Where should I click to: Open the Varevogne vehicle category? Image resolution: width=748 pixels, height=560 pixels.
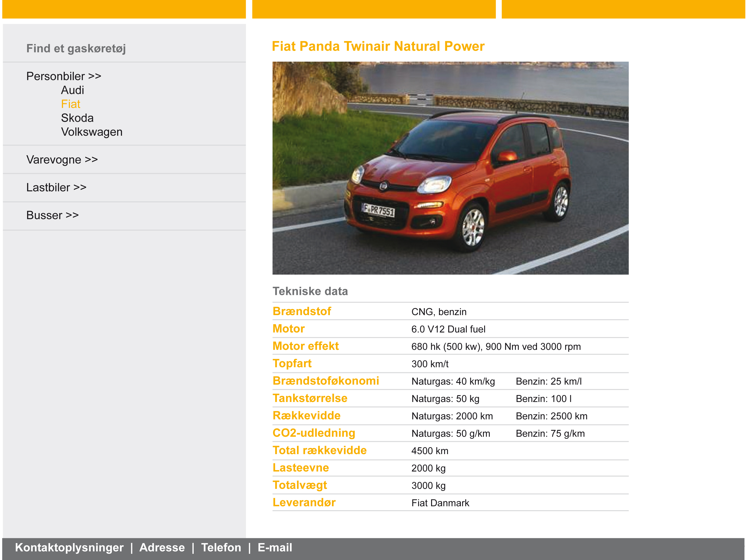(x=62, y=160)
